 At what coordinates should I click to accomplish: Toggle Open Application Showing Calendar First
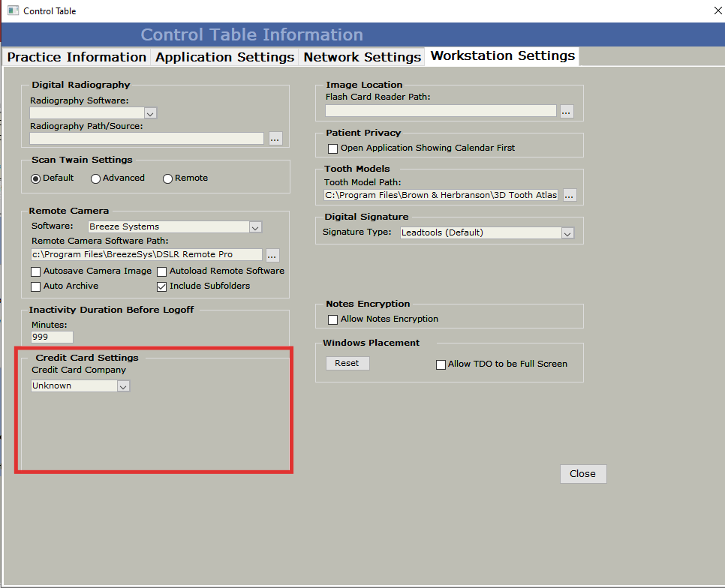point(333,148)
